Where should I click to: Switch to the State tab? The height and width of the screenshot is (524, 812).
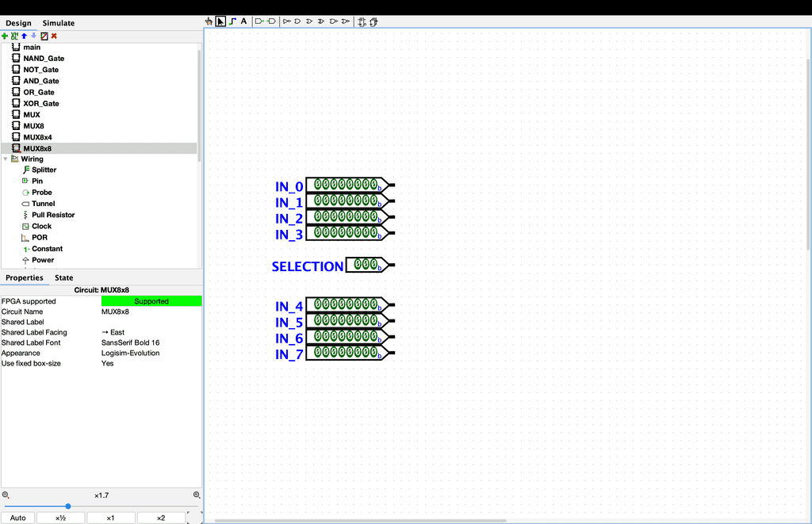(x=63, y=277)
